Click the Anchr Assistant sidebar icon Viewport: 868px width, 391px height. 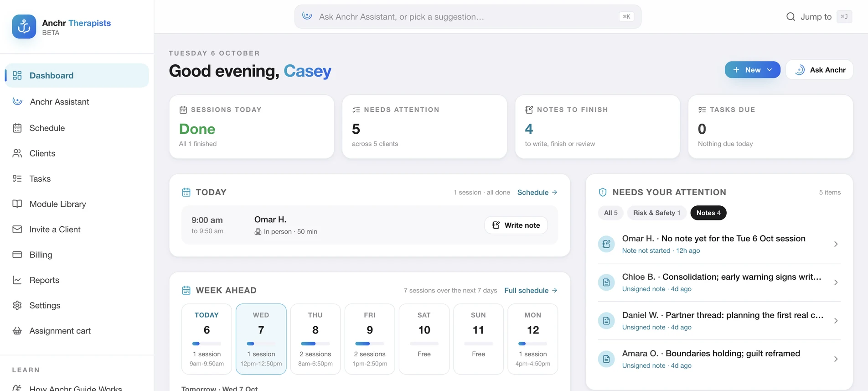tap(17, 101)
